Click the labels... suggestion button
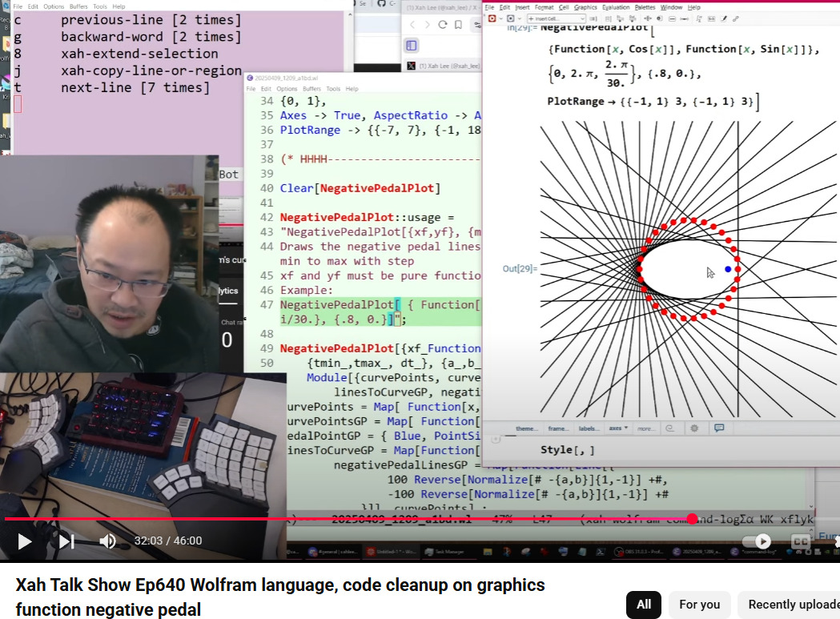Screen dimensions: 840x619 click(588, 428)
